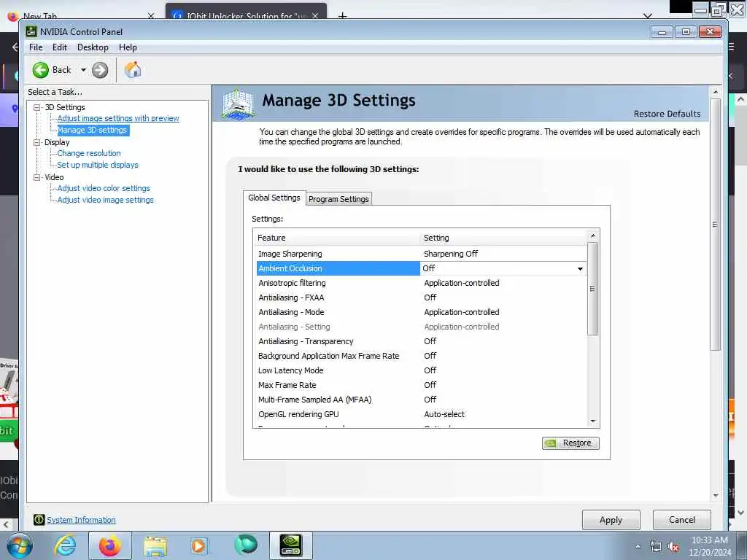This screenshot has width=747, height=560.
Task: Open new tab plus button in Firefox
Action: click(x=342, y=16)
